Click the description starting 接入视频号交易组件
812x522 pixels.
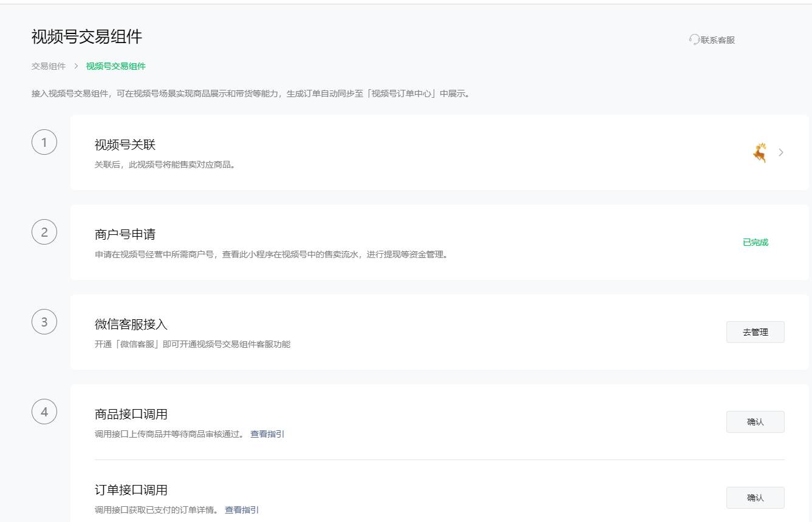point(251,94)
